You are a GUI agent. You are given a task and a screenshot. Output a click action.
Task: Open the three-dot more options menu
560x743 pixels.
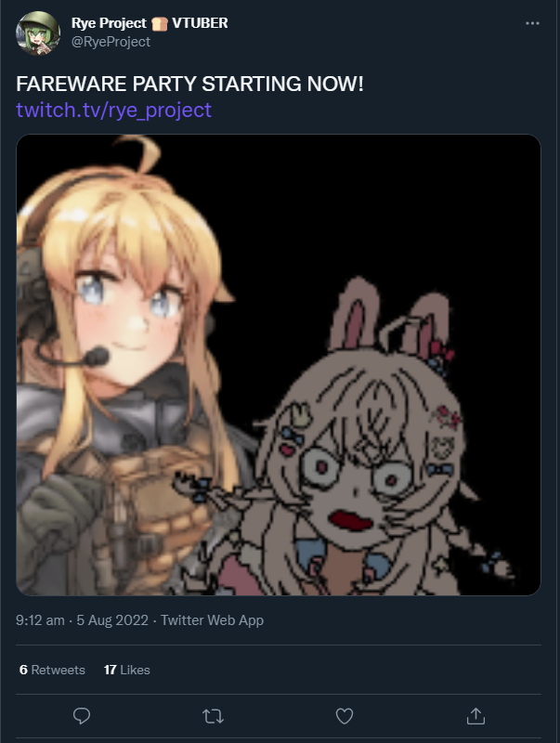[x=532, y=23]
